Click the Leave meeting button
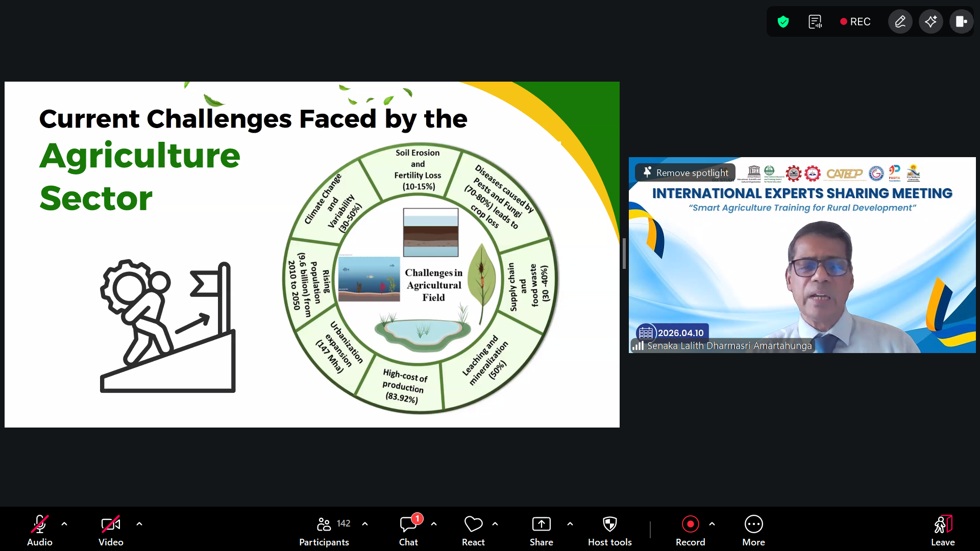 pos(942,531)
